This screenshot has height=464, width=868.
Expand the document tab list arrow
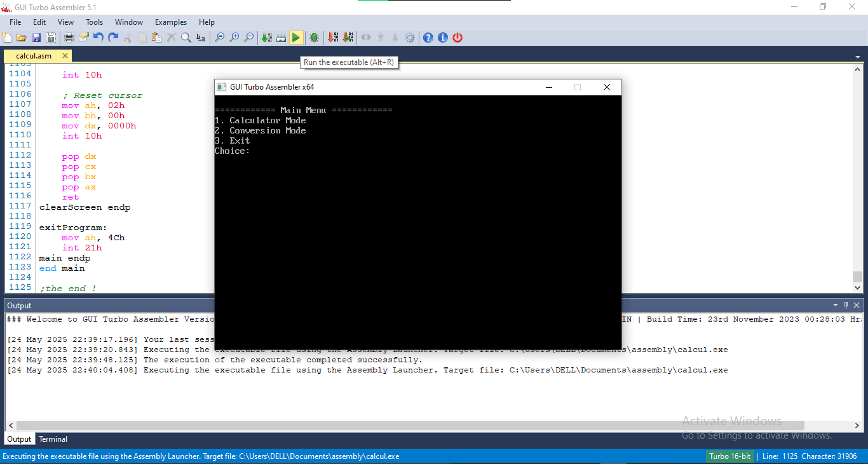point(858,57)
